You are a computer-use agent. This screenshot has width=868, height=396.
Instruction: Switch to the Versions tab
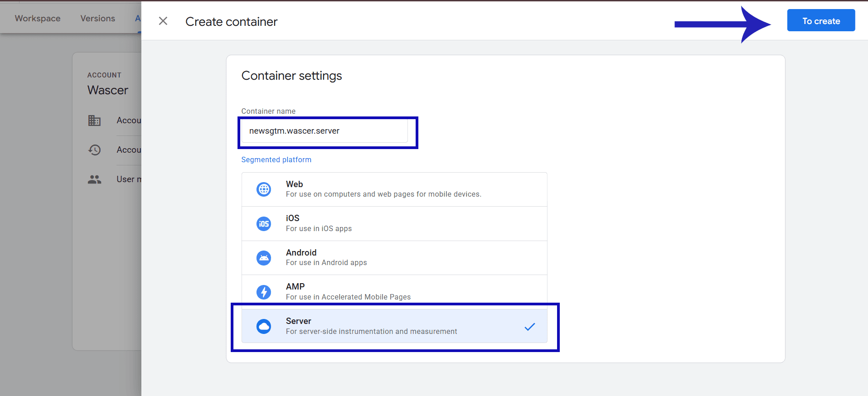tap(98, 18)
